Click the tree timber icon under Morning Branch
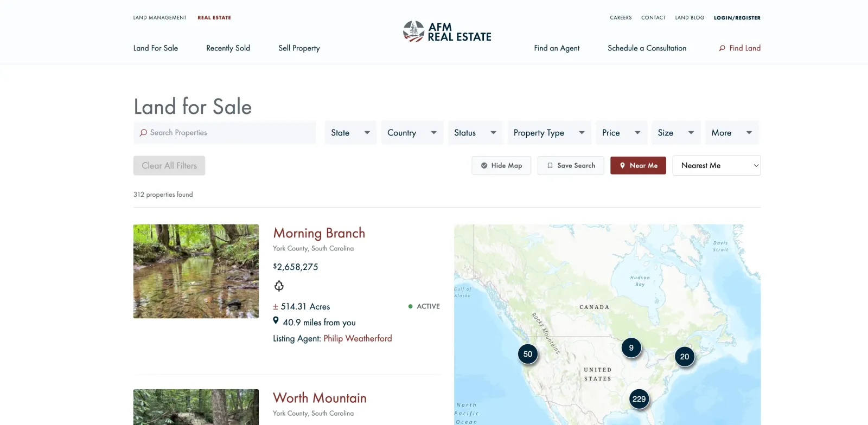Viewport: 868px width, 425px height. tap(279, 286)
